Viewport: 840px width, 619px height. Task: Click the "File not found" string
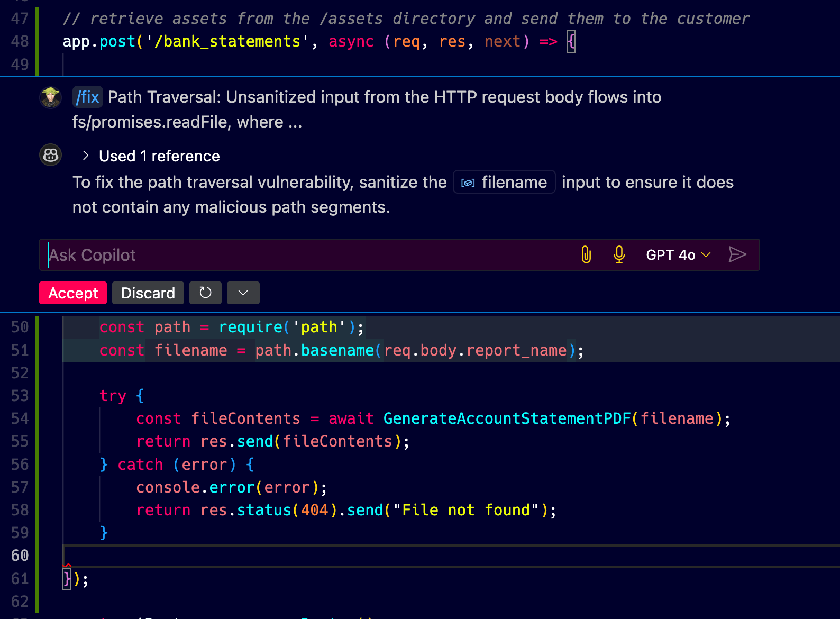pos(465,510)
